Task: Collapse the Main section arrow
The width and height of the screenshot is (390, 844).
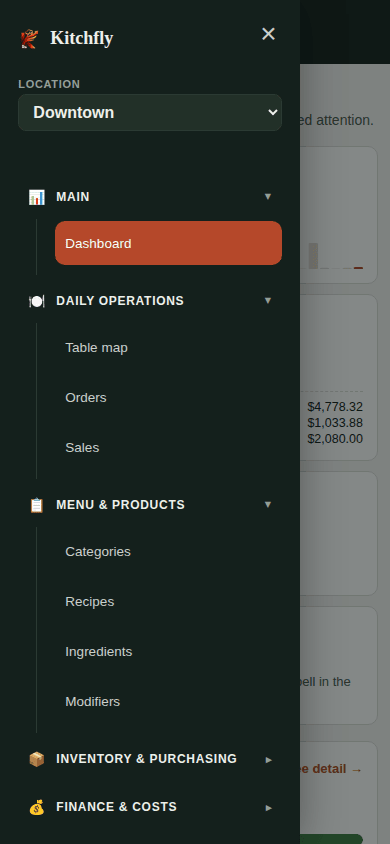Action: click(x=268, y=196)
